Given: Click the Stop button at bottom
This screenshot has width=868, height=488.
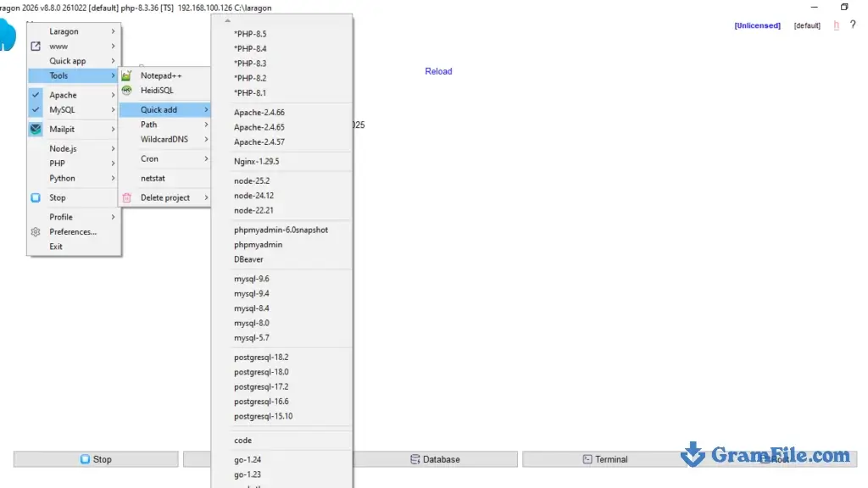Looking at the screenshot, I should tap(96, 459).
